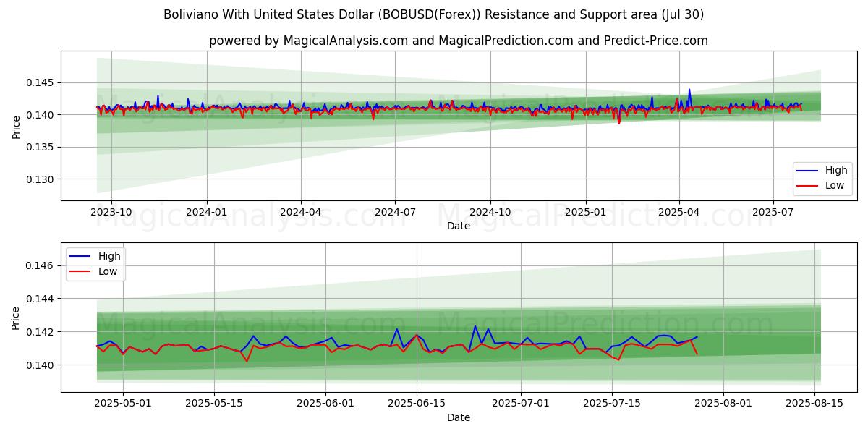
Task: Click the bottom chart x-axis label '2025-05-01'
Action: 122,404
